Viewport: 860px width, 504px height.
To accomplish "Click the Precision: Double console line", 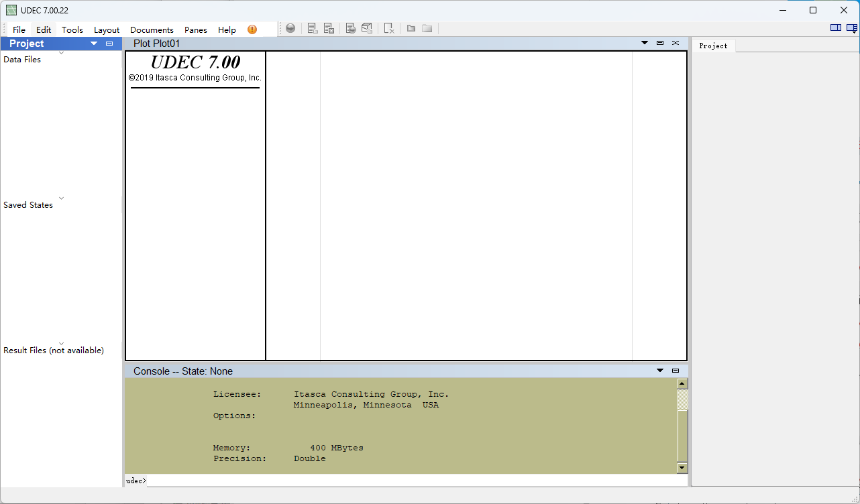I will point(270,458).
